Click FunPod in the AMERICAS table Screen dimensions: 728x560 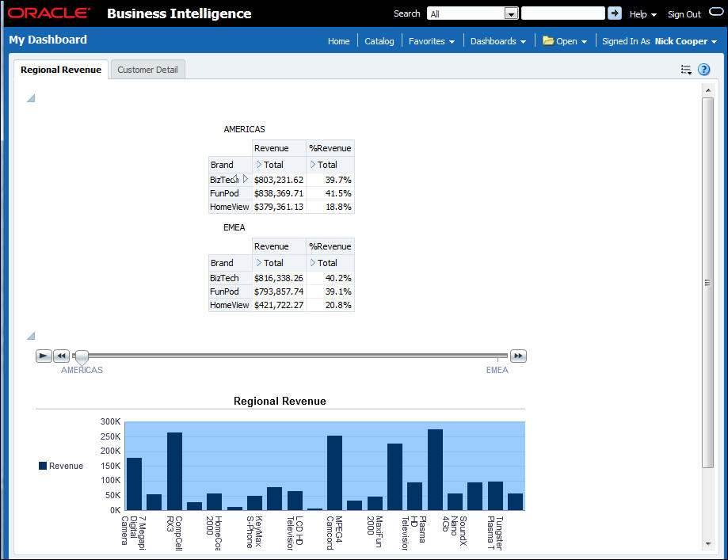click(224, 193)
